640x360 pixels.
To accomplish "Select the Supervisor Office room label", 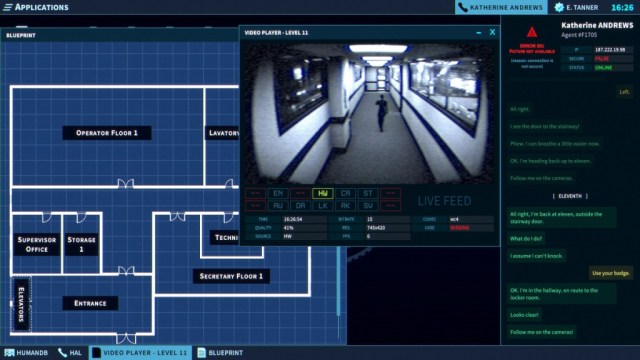I will [37, 244].
